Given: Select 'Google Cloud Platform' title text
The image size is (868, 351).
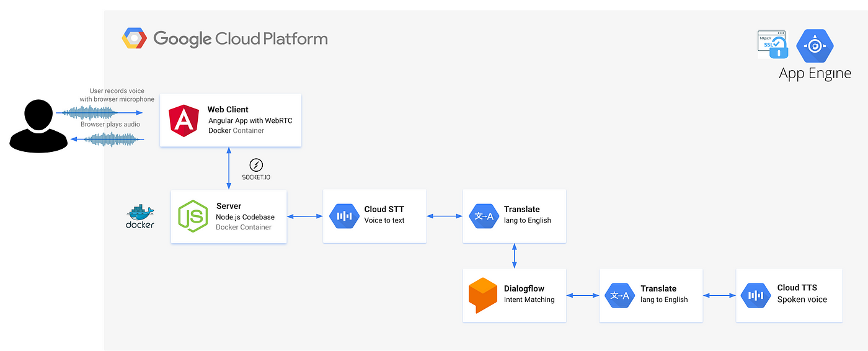Looking at the screenshot, I should coord(241,38).
